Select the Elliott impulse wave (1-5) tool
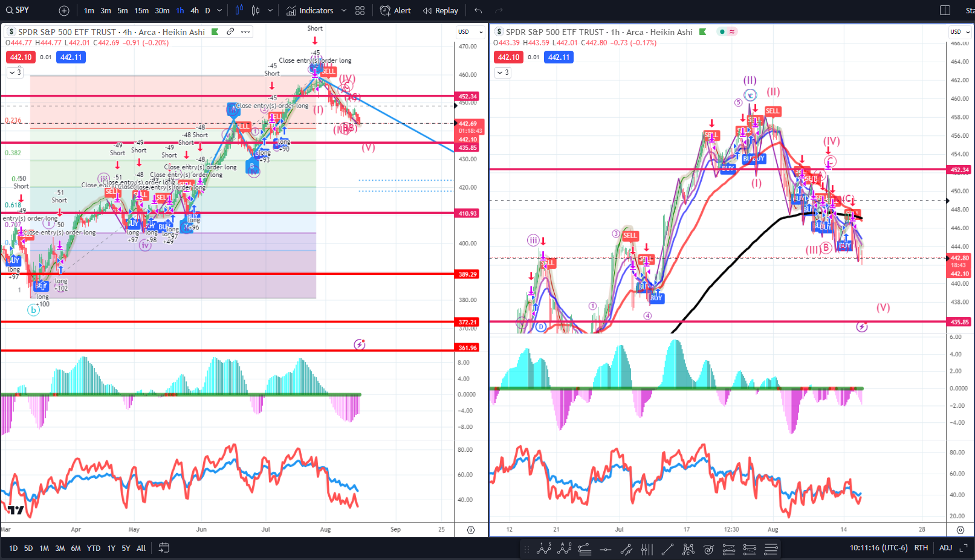The height and width of the screenshot is (560, 975). click(544, 549)
